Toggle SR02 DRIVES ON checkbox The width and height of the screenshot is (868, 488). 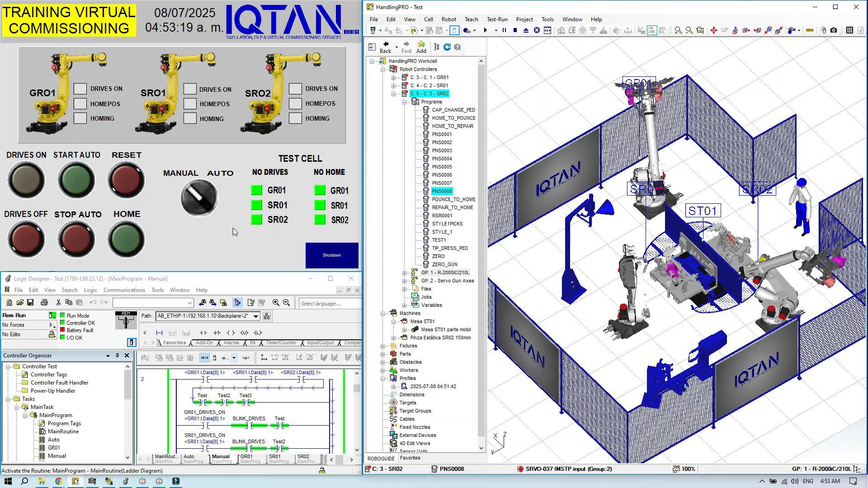pyautogui.click(x=295, y=89)
